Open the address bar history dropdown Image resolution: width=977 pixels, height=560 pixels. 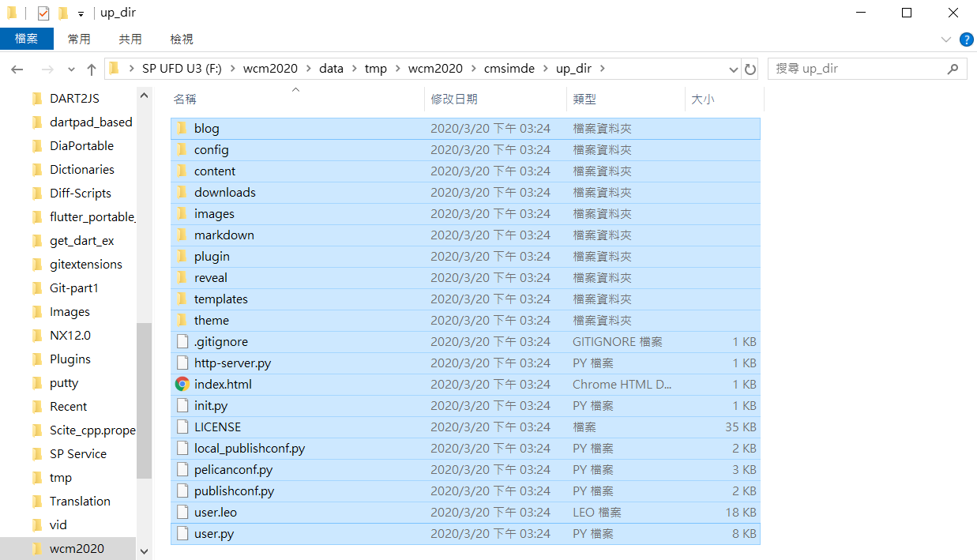[734, 69]
